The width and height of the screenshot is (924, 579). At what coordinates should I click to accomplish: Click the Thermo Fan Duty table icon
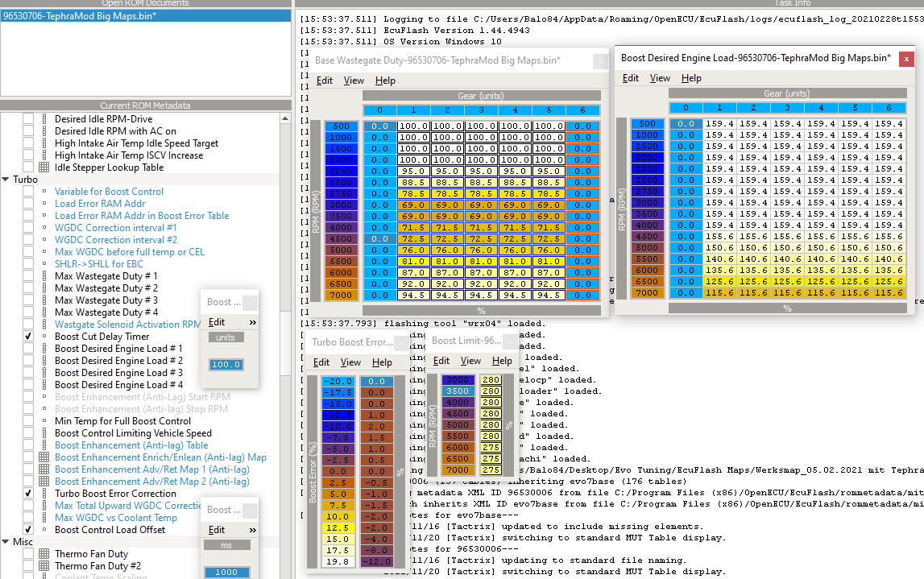click(x=44, y=554)
